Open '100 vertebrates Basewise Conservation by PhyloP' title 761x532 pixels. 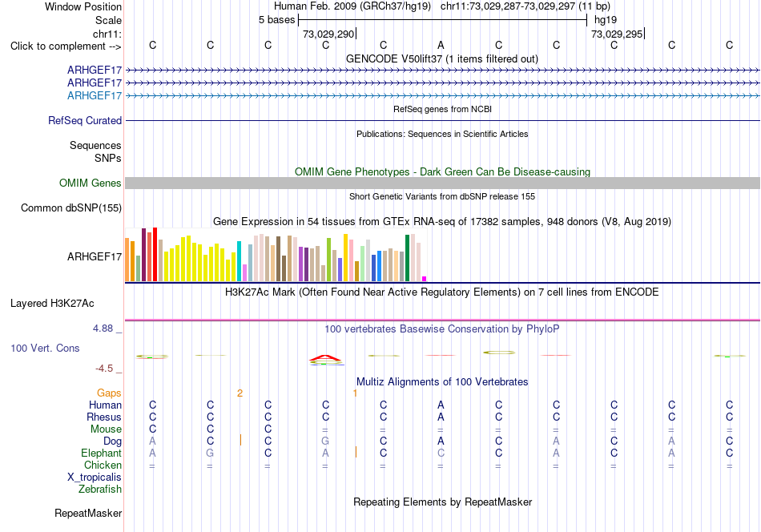tap(441, 329)
